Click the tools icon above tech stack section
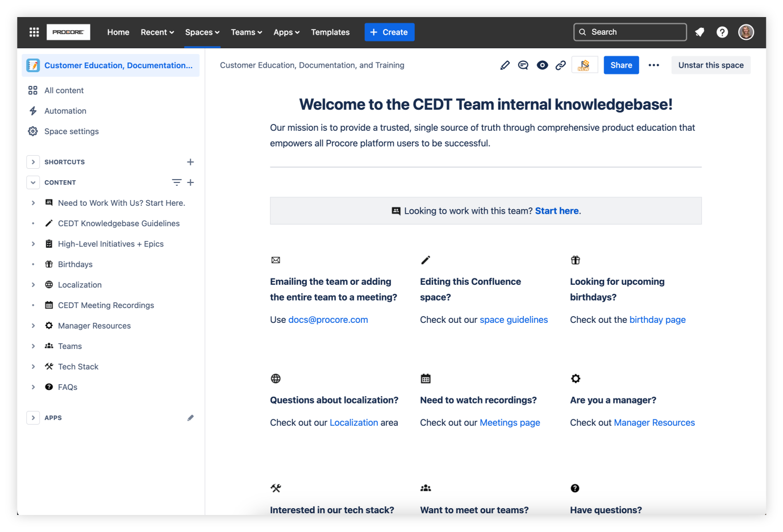 (276, 488)
